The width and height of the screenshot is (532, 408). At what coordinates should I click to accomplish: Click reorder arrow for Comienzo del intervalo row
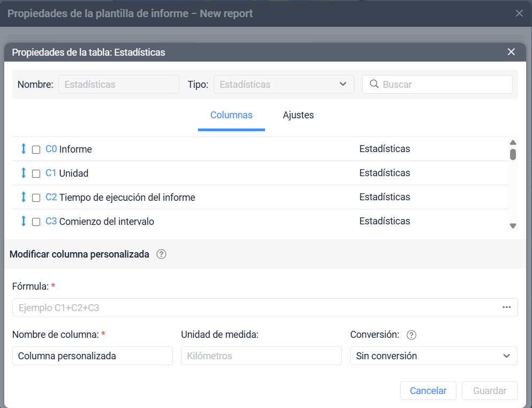[x=24, y=221]
